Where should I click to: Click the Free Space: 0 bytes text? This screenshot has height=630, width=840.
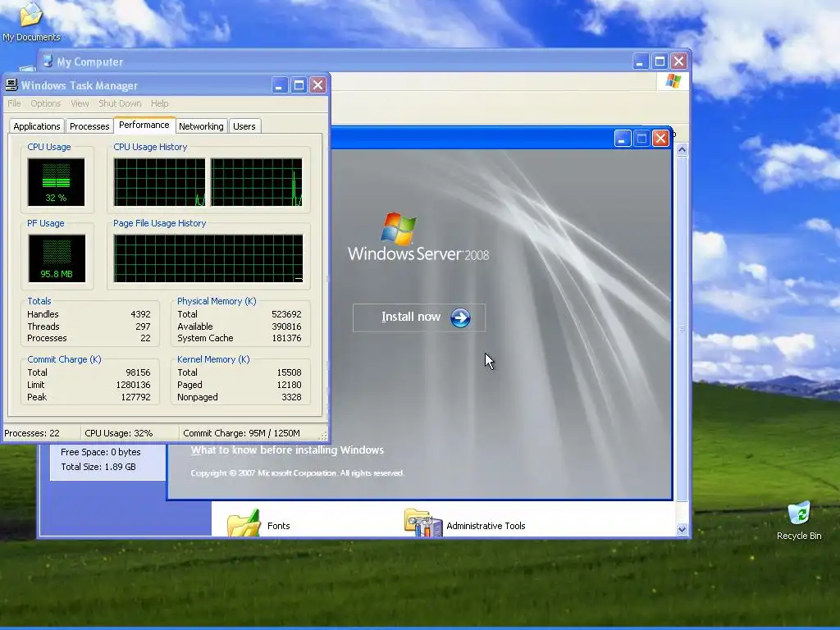(101, 452)
